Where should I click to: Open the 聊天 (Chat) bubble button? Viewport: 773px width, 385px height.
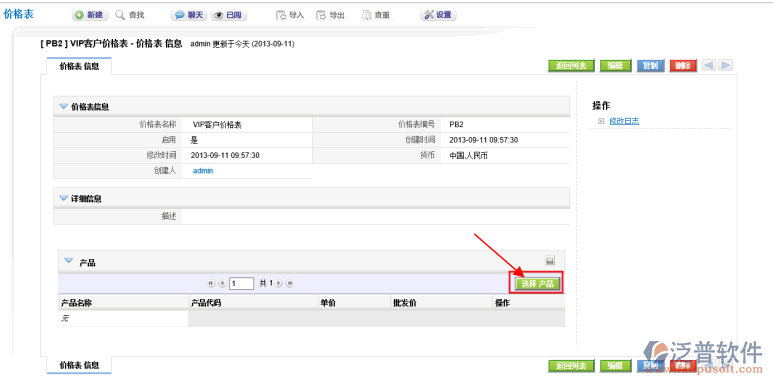pyautogui.click(x=189, y=15)
